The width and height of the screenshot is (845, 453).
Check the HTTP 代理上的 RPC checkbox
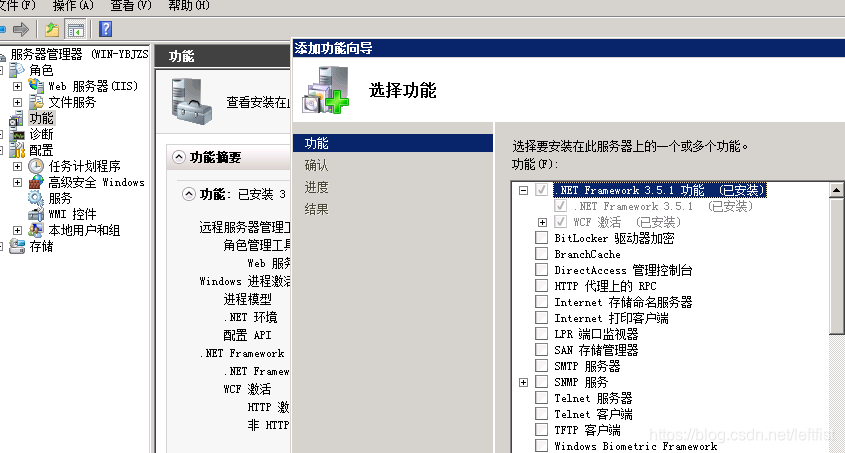[542, 285]
